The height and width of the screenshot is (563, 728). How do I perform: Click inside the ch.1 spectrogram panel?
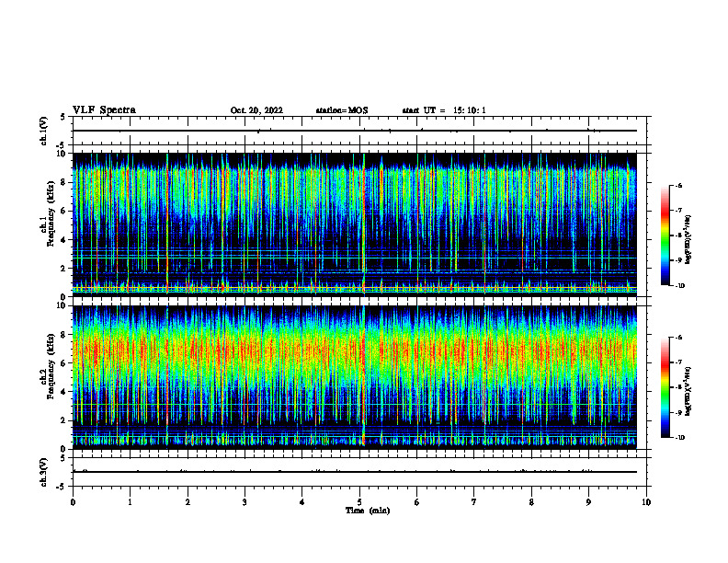tap(355, 224)
